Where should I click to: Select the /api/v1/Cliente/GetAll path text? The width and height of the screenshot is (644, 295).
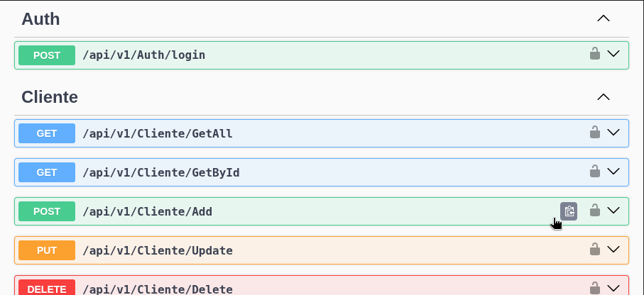click(x=158, y=133)
